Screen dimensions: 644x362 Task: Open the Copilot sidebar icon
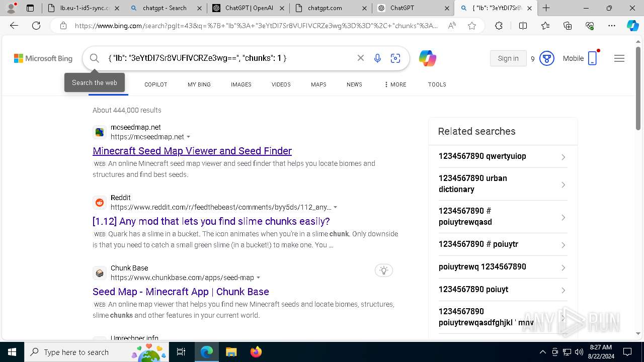point(632,26)
